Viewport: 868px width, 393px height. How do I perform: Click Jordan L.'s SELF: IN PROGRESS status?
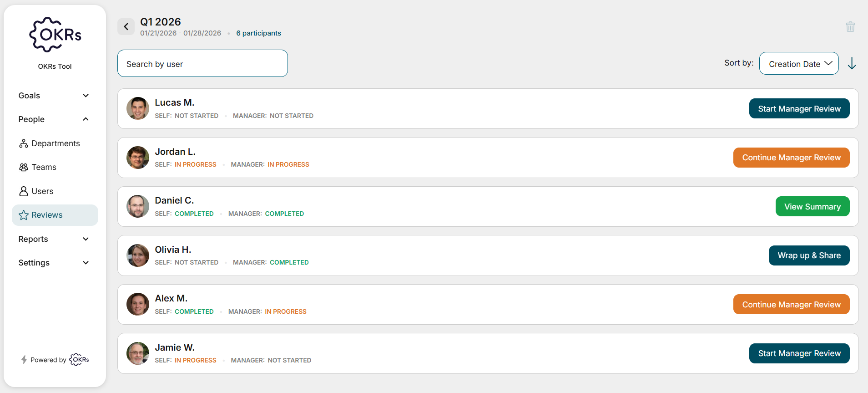click(186, 164)
